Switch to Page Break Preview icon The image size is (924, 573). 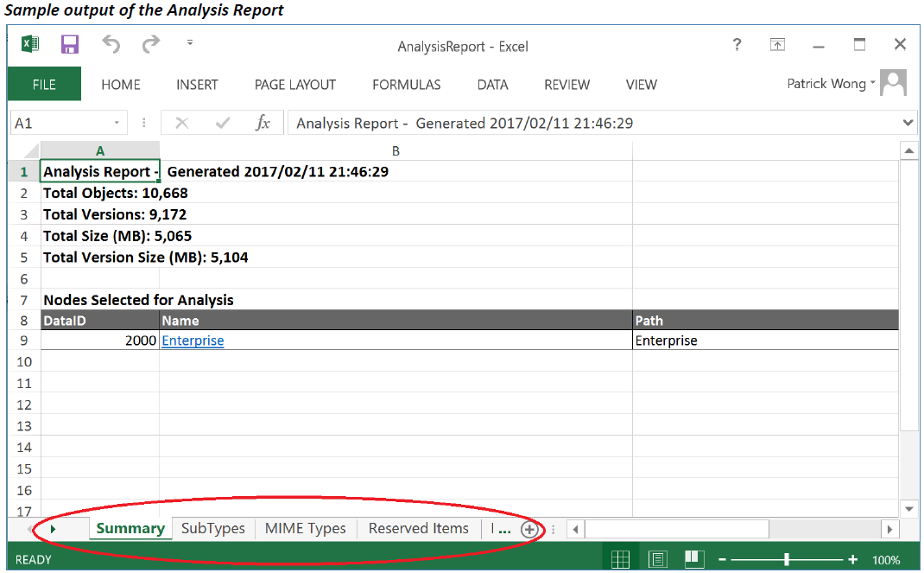point(694,559)
